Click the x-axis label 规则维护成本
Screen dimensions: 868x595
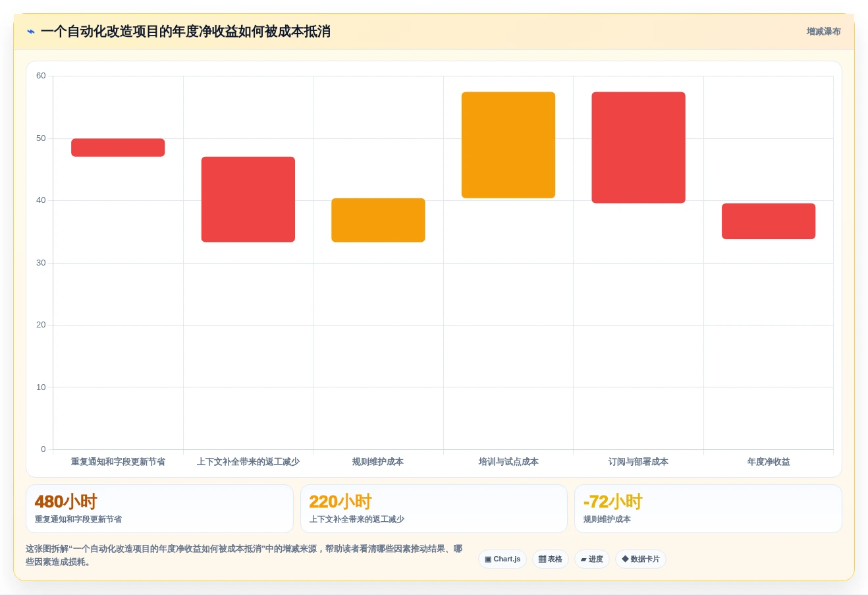[378, 462]
